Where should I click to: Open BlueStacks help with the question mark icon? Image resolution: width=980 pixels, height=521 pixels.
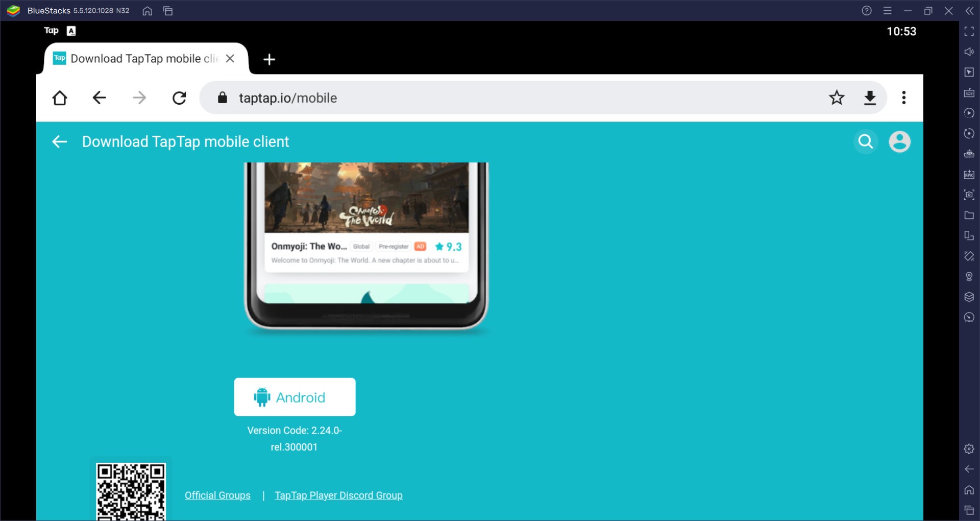click(867, 11)
